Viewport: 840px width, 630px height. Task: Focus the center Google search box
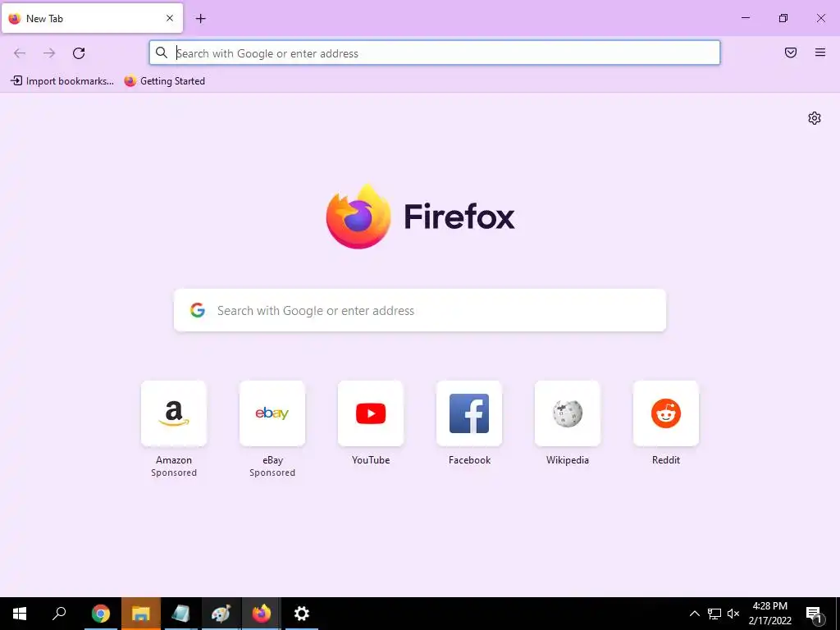[x=420, y=310]
